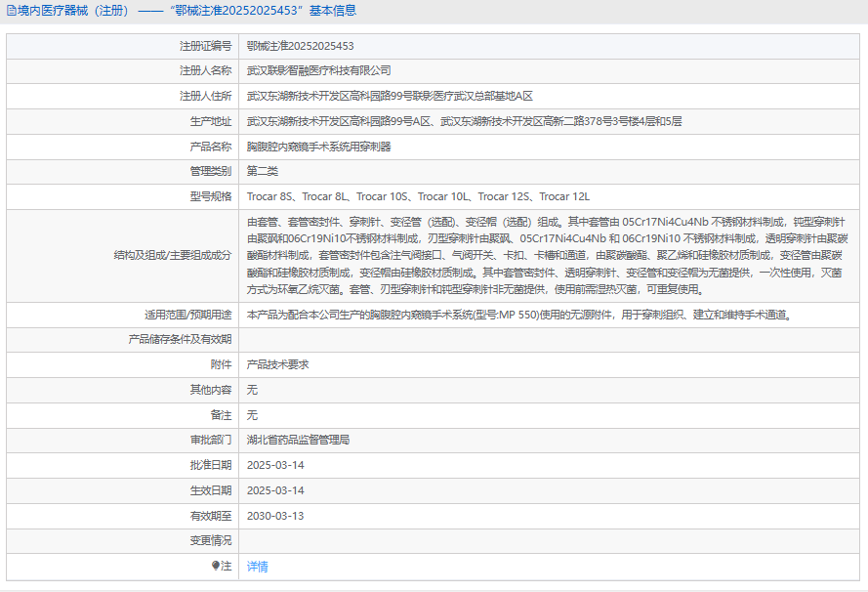Click the label 附件
Viewport: 868px width, 592px height.
(x=222, y=365)
